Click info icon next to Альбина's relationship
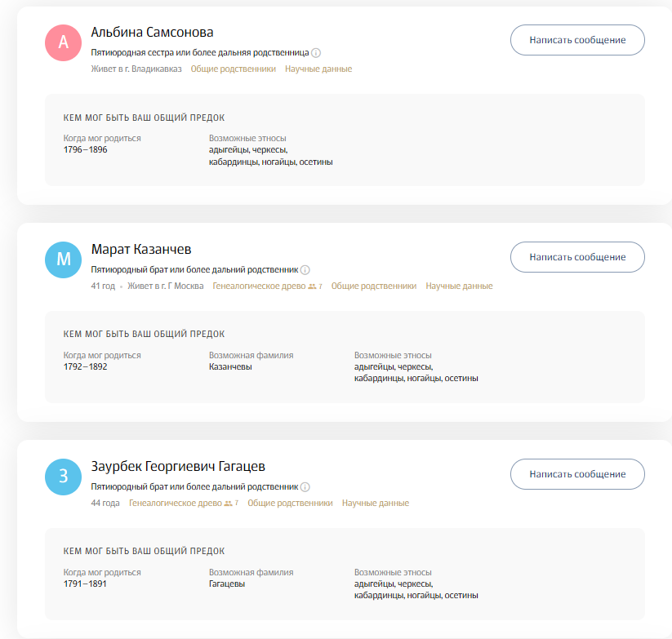The width and height of the screenshot is (672, 639). 316,53
